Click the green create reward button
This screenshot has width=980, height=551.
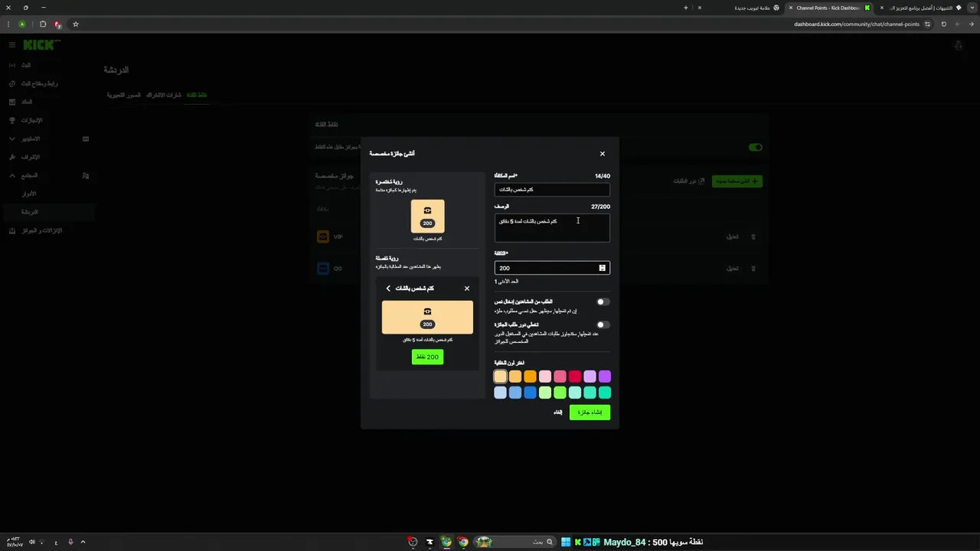point(590,412)
